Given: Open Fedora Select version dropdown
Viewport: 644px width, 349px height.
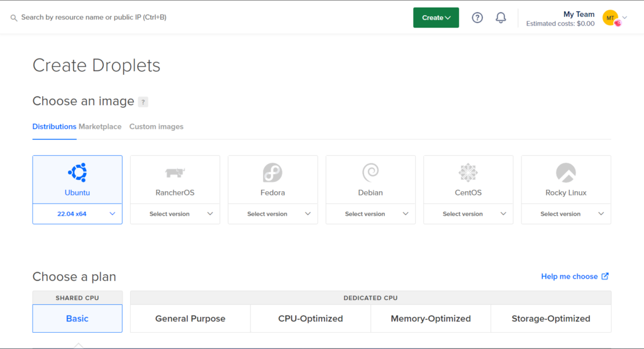Looking at the screenshot, I should pos(273,214).
